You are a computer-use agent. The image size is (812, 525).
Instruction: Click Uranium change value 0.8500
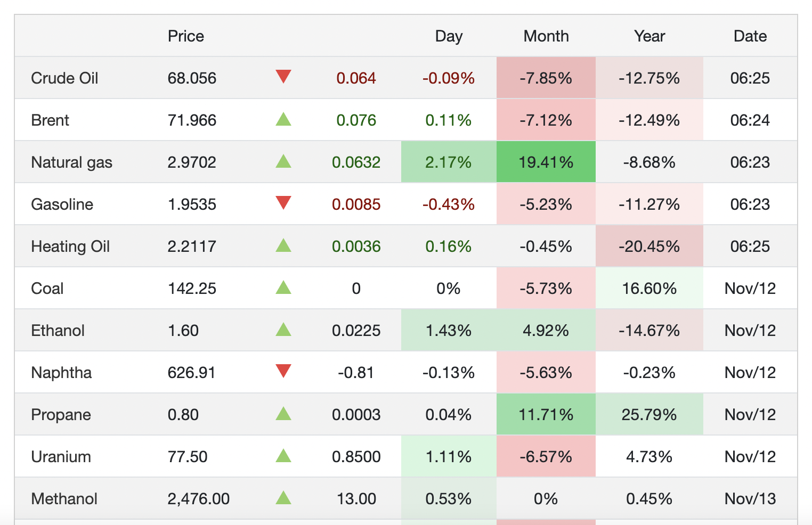pyautogui.click(x=356, y=457)
